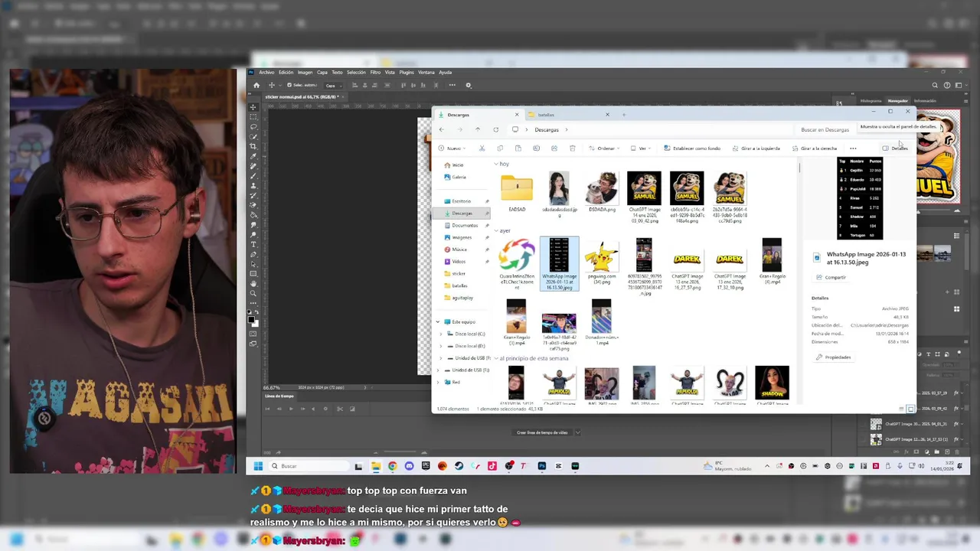Select the Move tool in Photoshop toolbar
980x551 pixels.
(253, 107)
